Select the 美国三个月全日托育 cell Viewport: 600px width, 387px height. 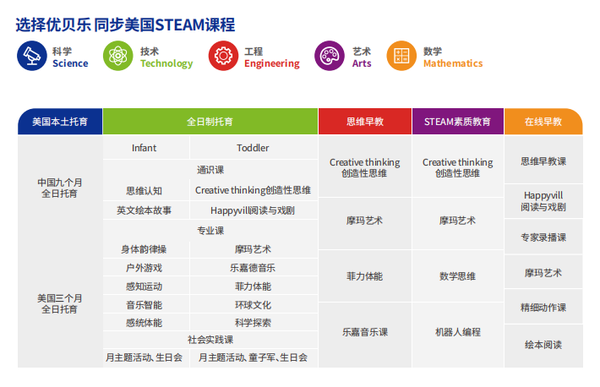60,304
